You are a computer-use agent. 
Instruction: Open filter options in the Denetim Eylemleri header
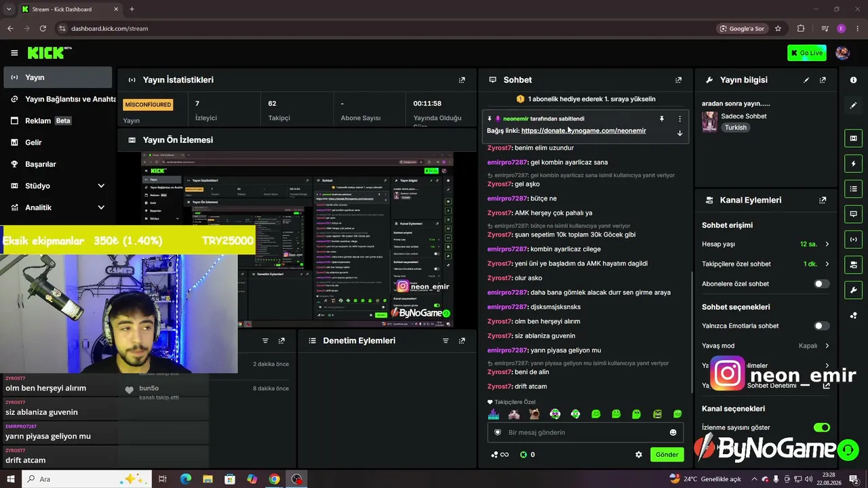pos(446,340)
